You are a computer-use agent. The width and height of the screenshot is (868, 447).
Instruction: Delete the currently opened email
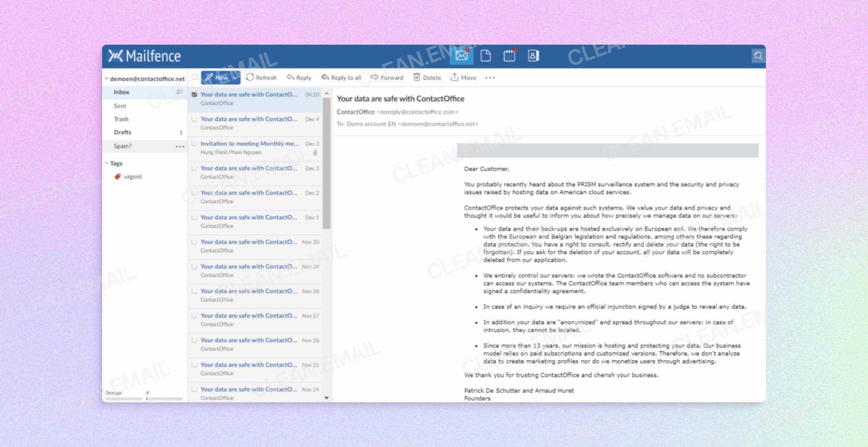click(x=427, y=77)
